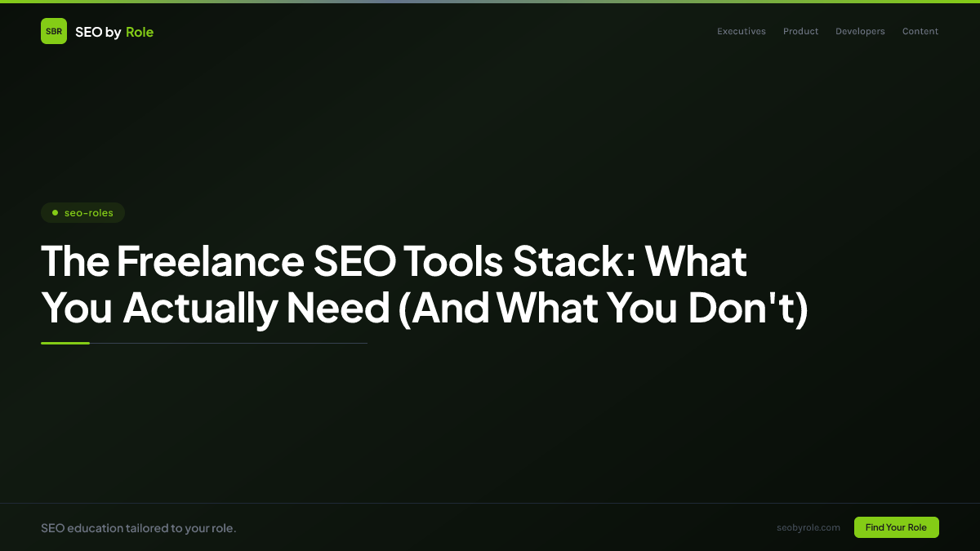The width and height of the screenshot is (980, 551).
Task: Click the green underline accent below the title
Action: [65, 344]
